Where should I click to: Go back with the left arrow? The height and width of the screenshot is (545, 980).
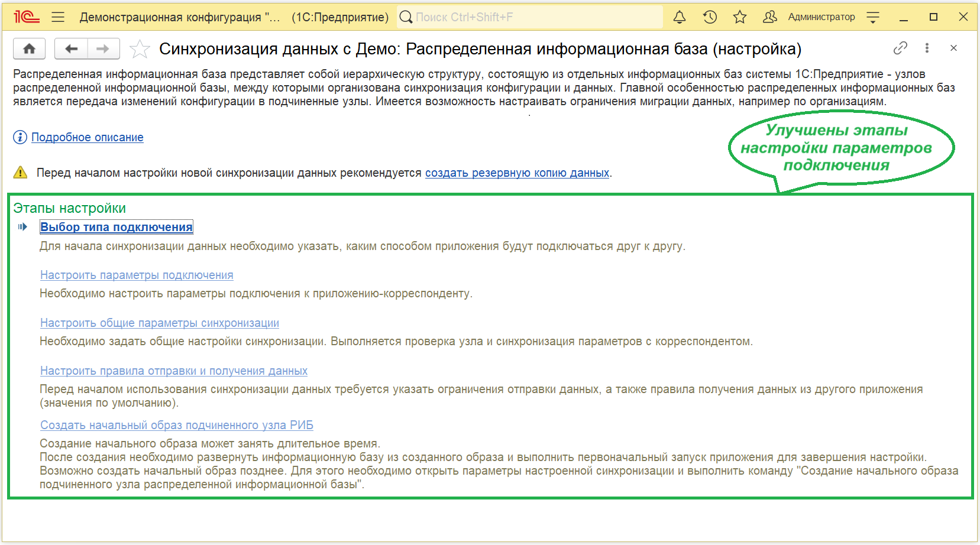click(x=72, y=48)
